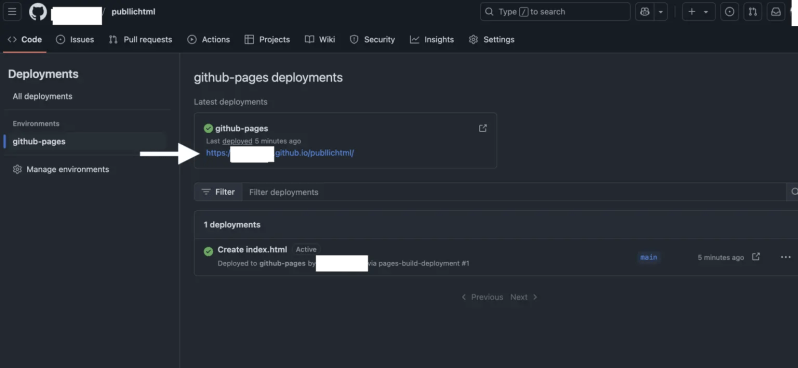The image size is (798, 368).
Task: Open the Wiki tab
Action: click(320, 39)
